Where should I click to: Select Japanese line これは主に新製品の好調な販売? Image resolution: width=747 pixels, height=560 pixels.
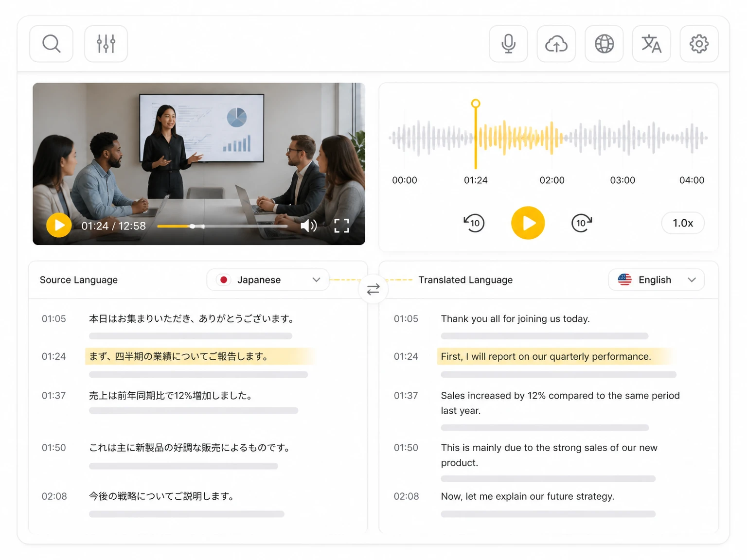pos(190,448)
